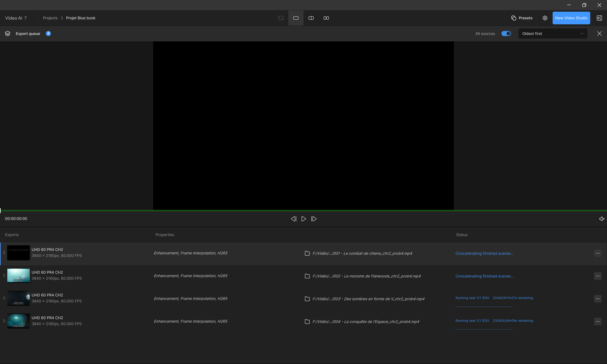Expand the Le combat de chiens export row
Image resolution: width=607 pixels, height=364 pixels.
4,253
